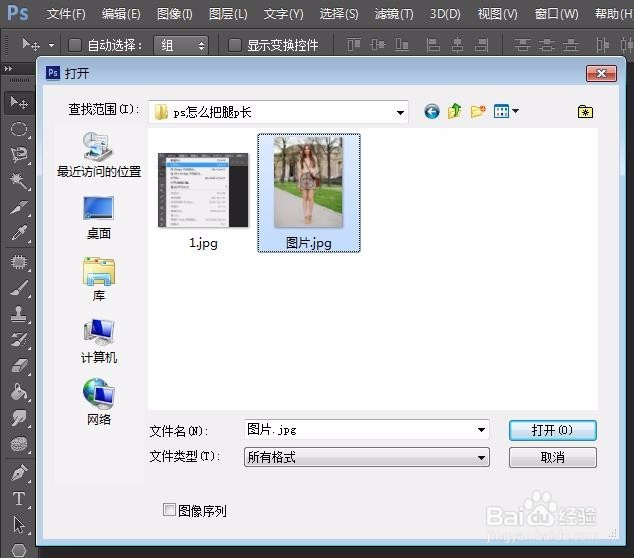Open the Window menu
The image size is (634, 558).
coord(556,14)
